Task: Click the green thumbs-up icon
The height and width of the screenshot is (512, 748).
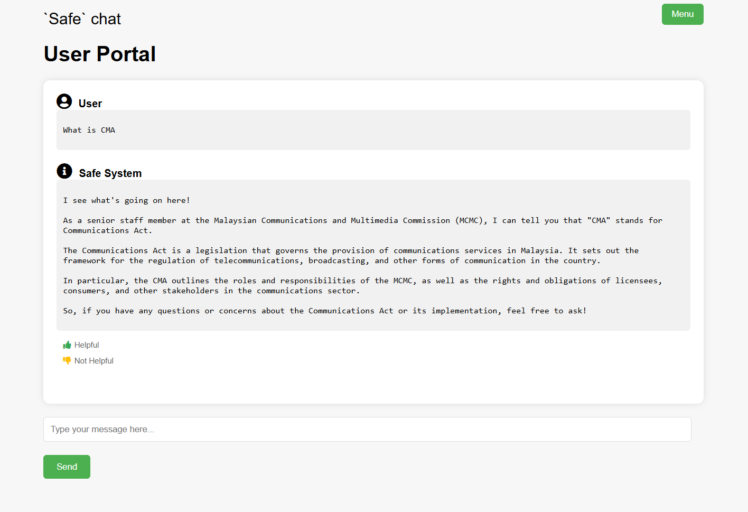Action: click(67, 345)
